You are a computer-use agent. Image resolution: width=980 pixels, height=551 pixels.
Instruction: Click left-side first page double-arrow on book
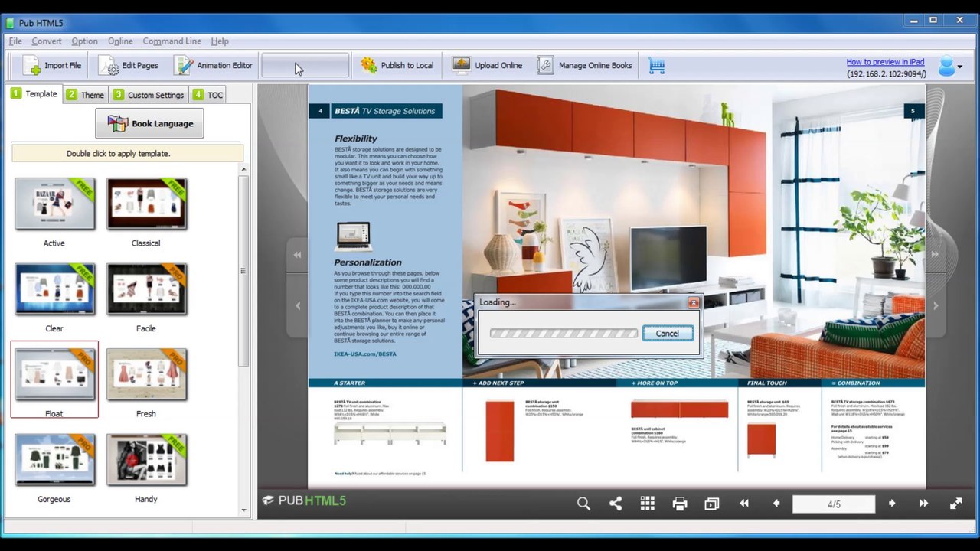297,255
